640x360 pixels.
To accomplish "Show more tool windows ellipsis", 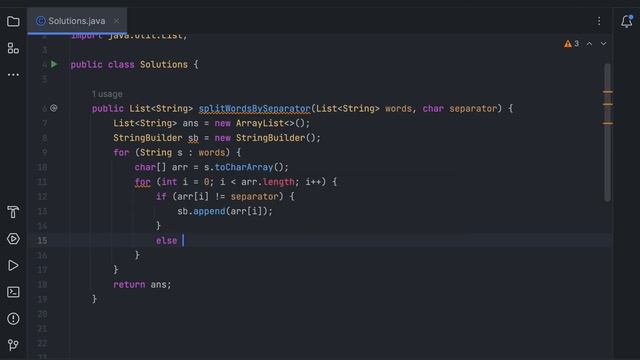I will tap(13, 75).
